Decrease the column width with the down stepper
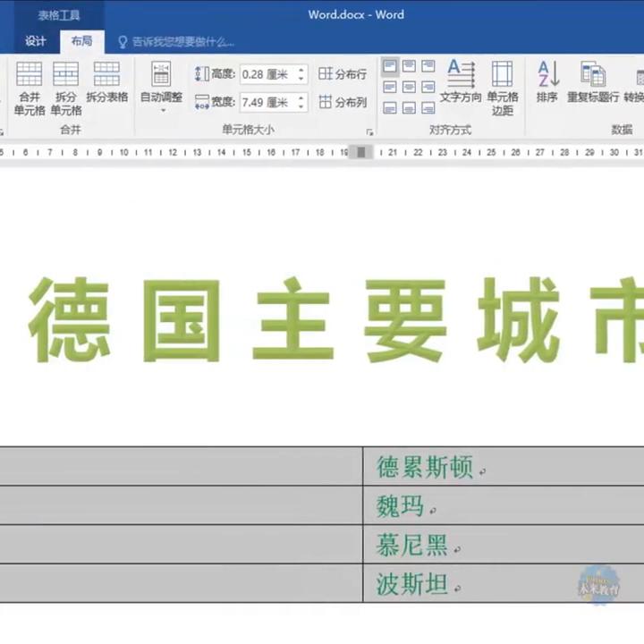This screenshot has height=644, width=644. click(x=302, y=106)
